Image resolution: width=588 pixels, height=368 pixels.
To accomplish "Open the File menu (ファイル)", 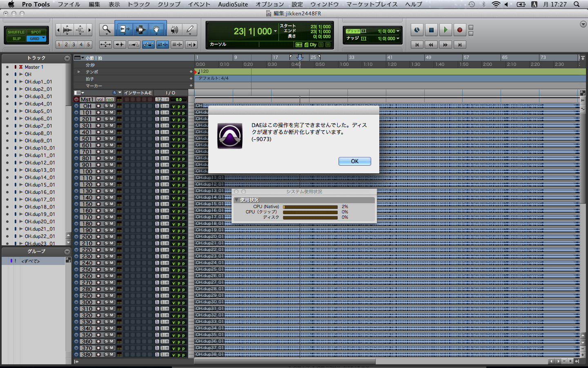I will coord(69,4).
